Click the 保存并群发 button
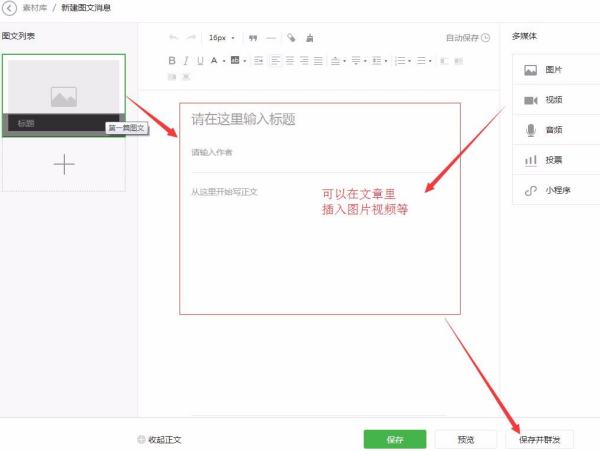600x451 pixels. (x=540, y=439)
